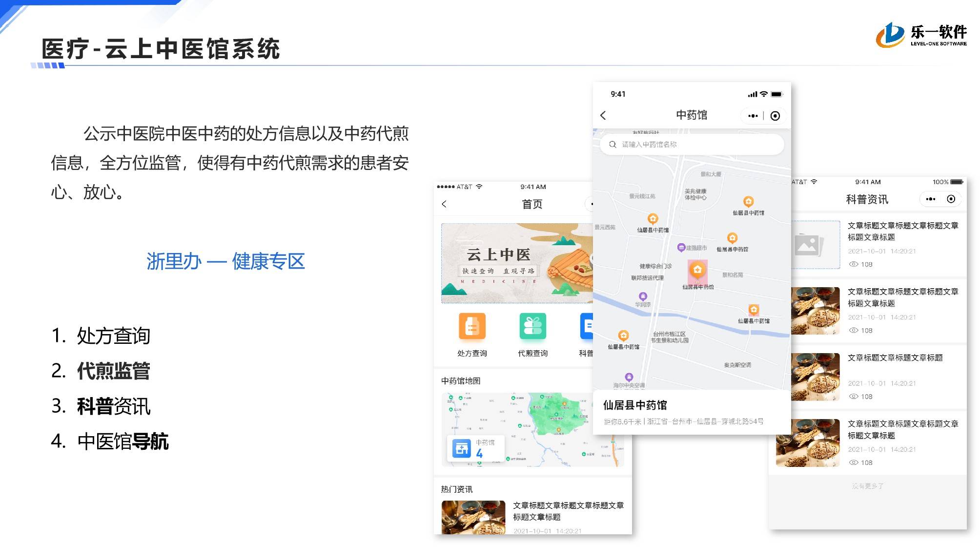Open the 热门资讯 article thumbnail
The width and height of the screenshot is (980, 548).
[473, 517]
